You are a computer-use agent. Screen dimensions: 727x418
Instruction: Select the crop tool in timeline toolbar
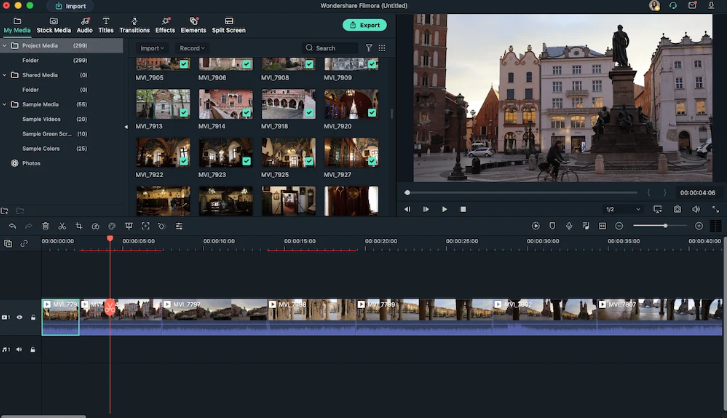pyautogui.click(x=79, y=226)
